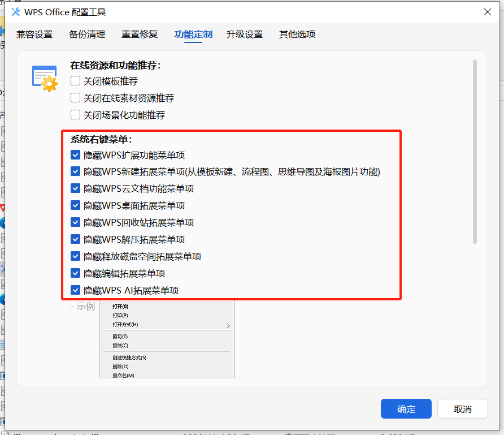Click the 在线资源和功能推荐 heading text
Screen dimensions: 504x435
point(115,65)
